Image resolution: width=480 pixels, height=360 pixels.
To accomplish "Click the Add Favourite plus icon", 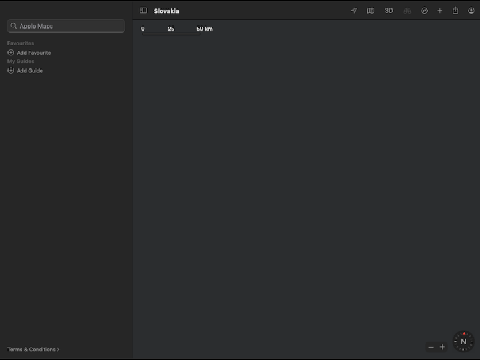I will pos(11,53).
